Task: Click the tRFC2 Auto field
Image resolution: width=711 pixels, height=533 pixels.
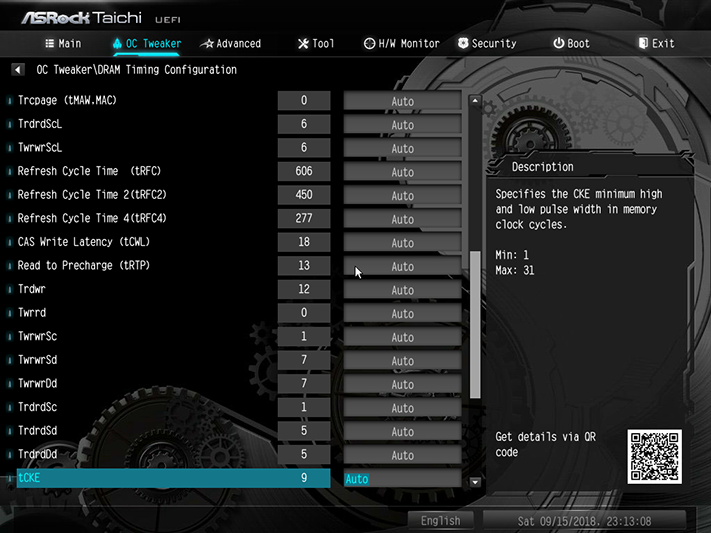Action: pos(402,195)
